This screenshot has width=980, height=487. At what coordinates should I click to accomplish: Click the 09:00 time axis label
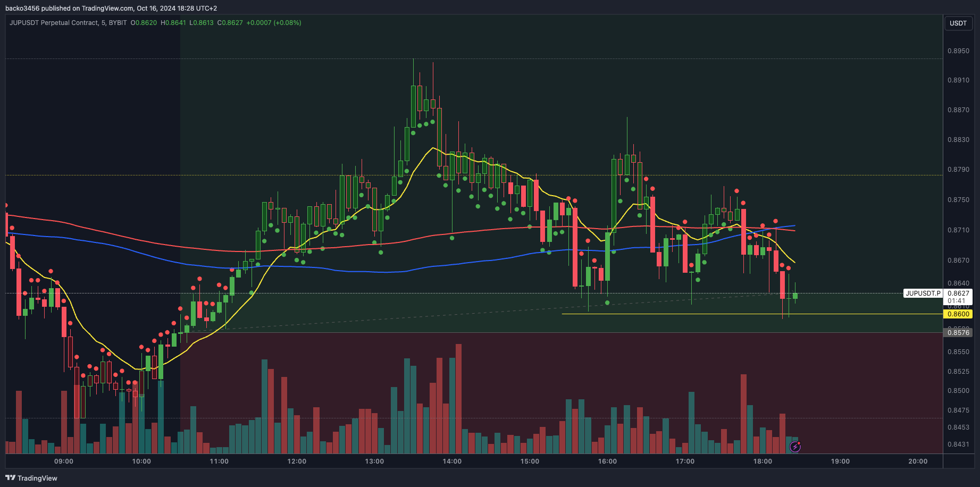pyautogui.click(x=64, y=461)
